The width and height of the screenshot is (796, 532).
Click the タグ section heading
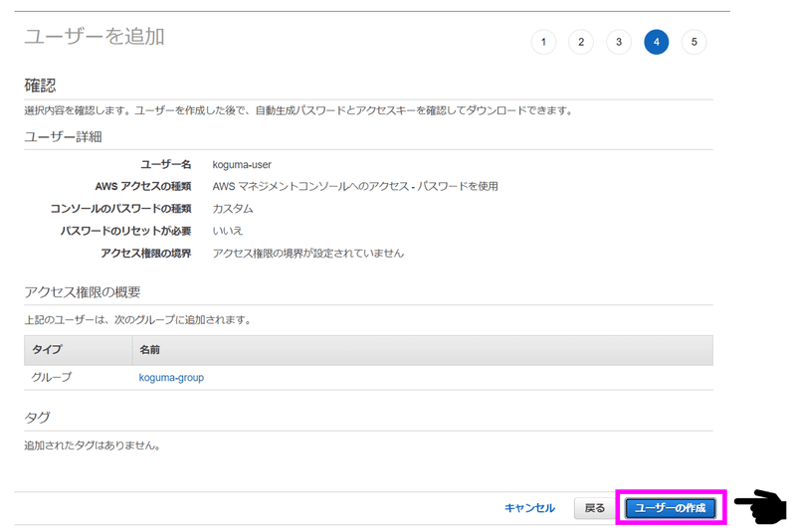point(37,418)
